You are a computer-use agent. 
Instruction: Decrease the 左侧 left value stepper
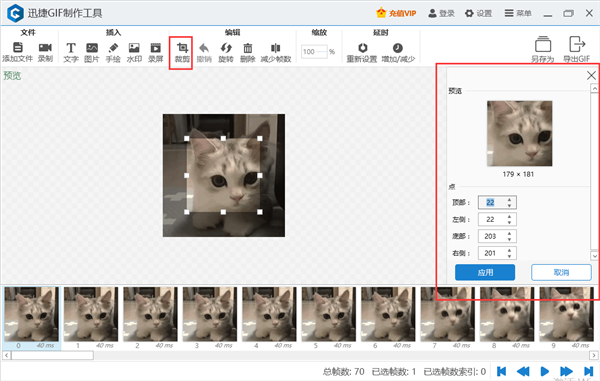(509, 222)
